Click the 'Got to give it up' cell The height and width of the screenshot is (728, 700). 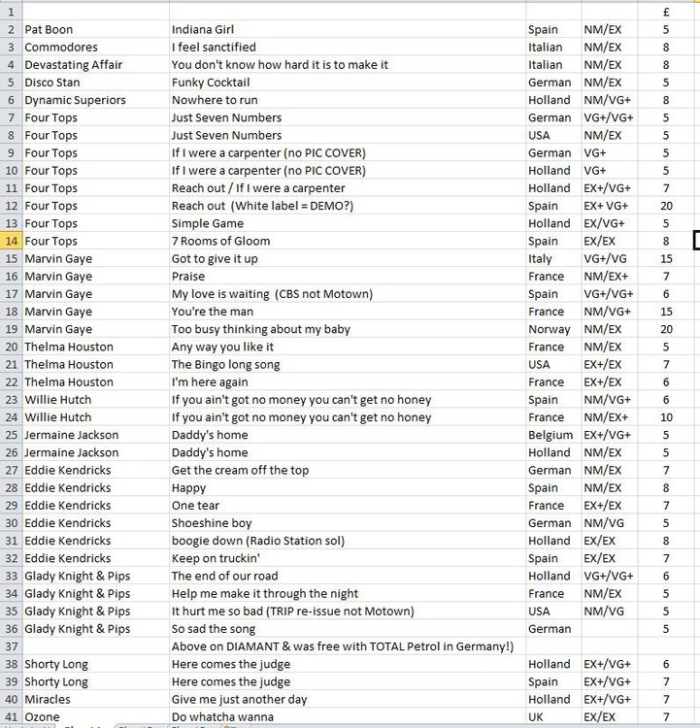click(x=348, y=258)
